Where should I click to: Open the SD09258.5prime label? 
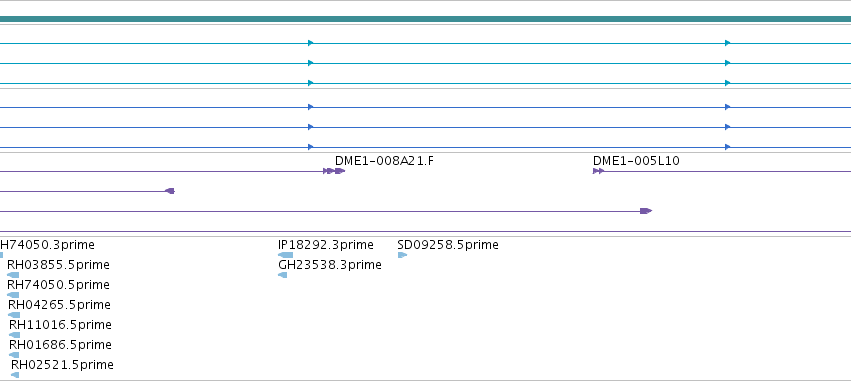(448, 245)
